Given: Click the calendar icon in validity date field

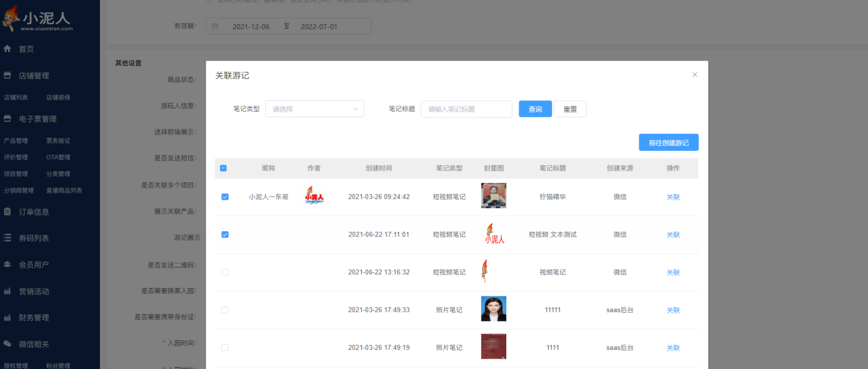Looking at the screenshot, I should coord(215,27).
